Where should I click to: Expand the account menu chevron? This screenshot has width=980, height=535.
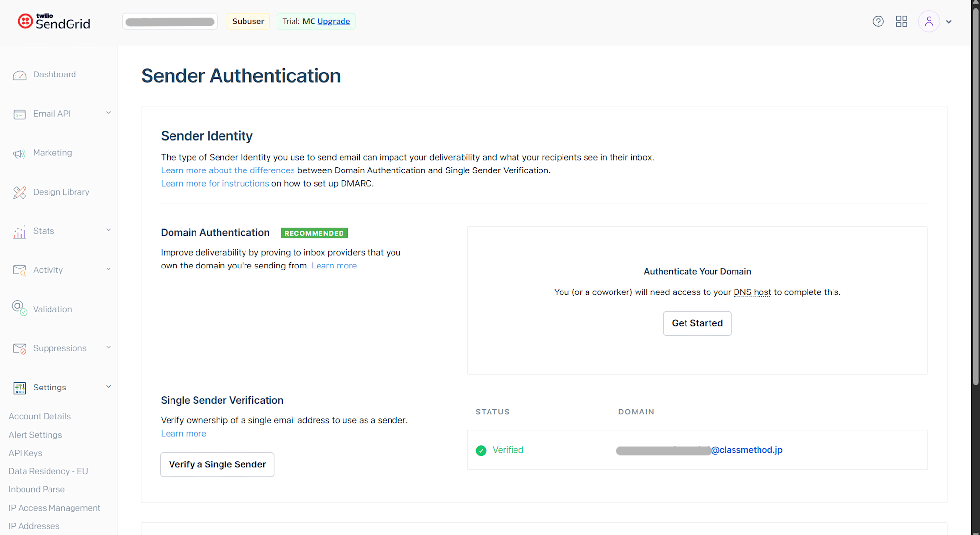[949, 22]
